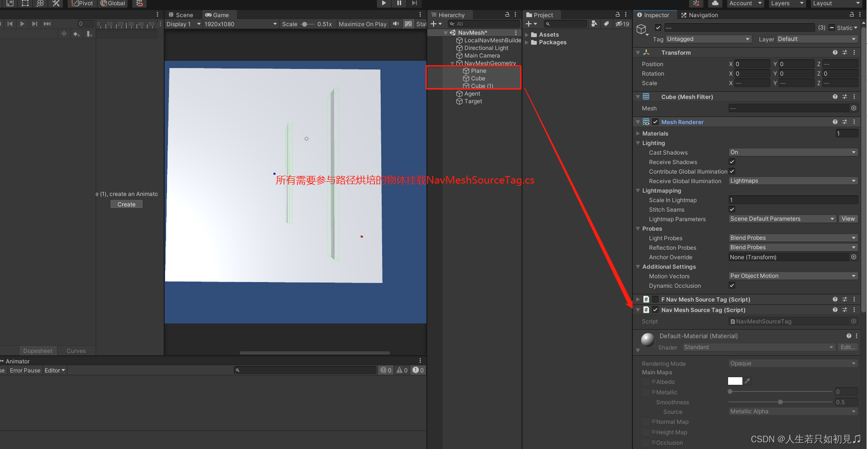Click the Create button in the Animator panel
The width and height of the screenshot is (868, 449).
[x=126, y=204]
